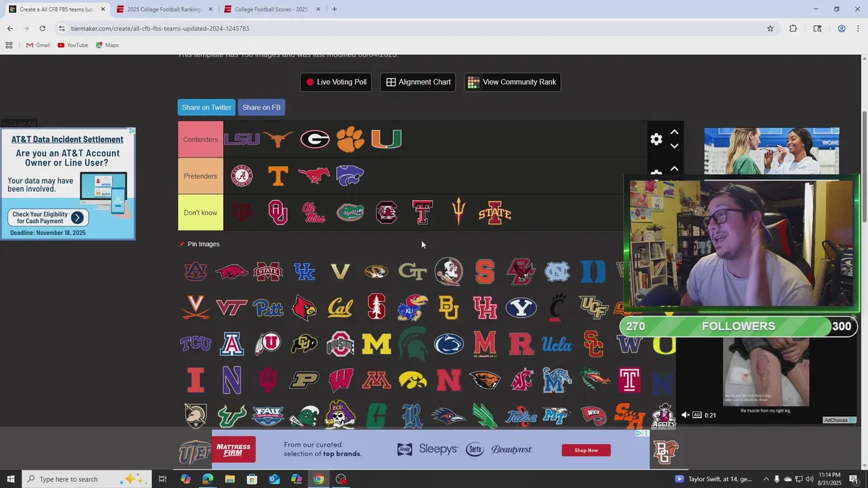
Task: Switch to College Football Scores tab
Action: pyautogui.click(x=271, y=9)
